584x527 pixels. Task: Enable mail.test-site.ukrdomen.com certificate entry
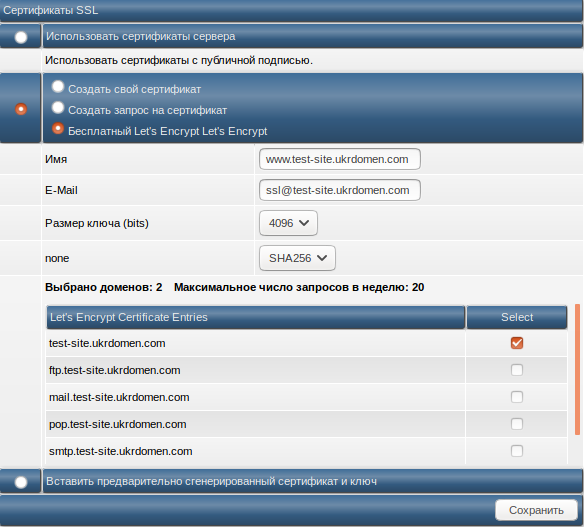(517, 397)
